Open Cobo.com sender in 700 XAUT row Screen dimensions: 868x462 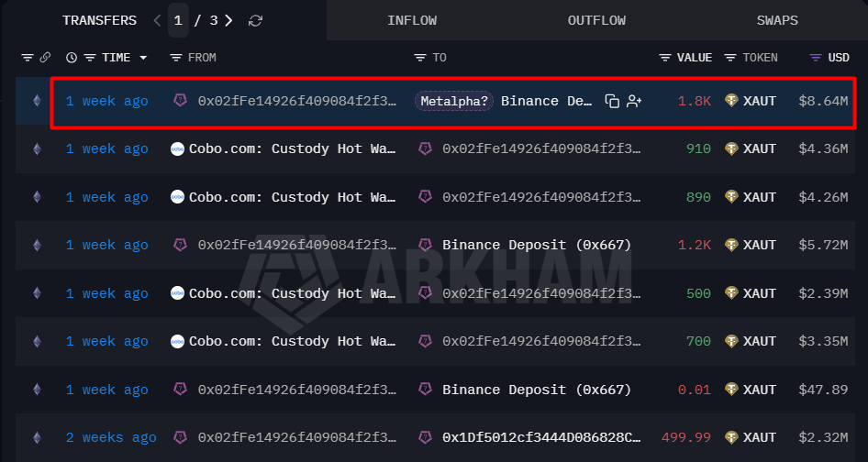pos(293,341)
